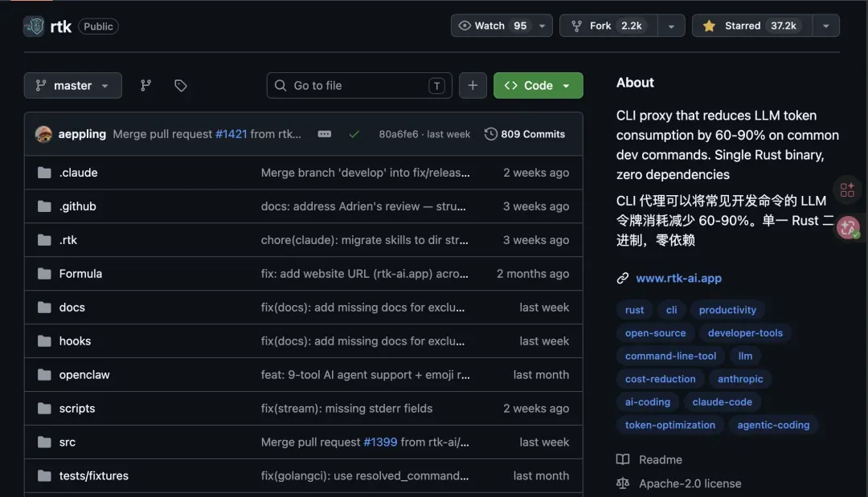Open commit 'feat: 9-tool AI agent support'
This screenshot has width=868, height=497.
(x=366, y=376)
